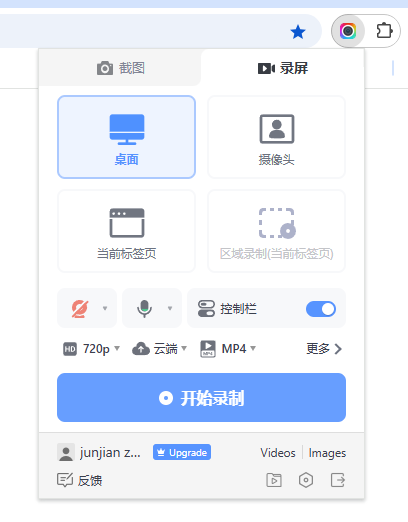Image resolution: width=408 pixels, height=522 pixels.
Task: Click the colorful screen recorder extension icon
Action: 348,31
